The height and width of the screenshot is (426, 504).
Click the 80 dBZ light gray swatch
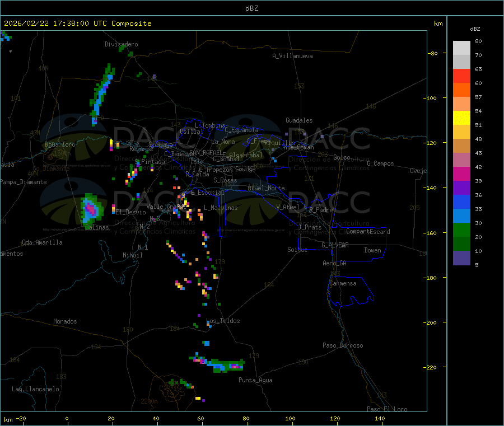coord(461,48)
